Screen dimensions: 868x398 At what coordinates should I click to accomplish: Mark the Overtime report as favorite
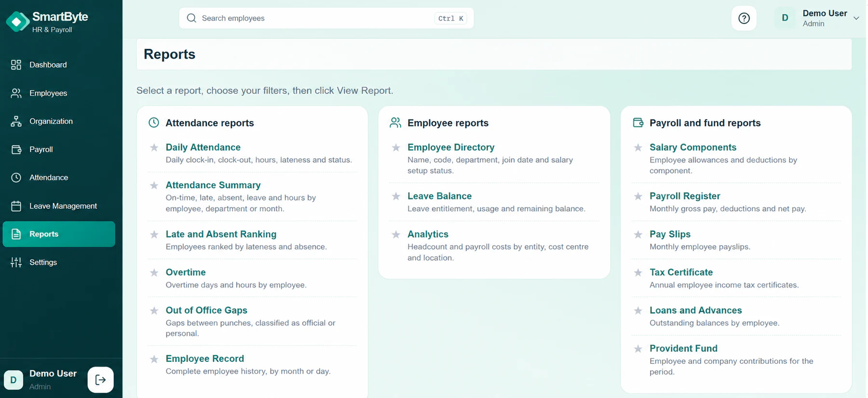(154, 273)
